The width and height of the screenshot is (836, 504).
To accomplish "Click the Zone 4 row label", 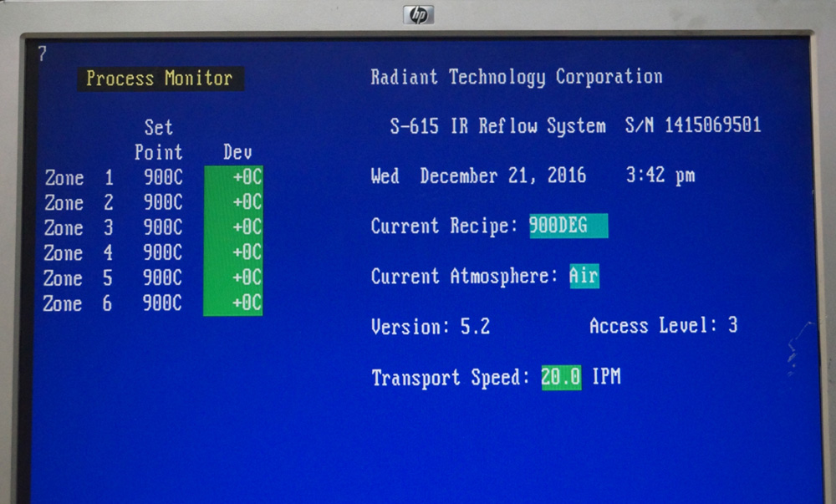I will (79, 252).
